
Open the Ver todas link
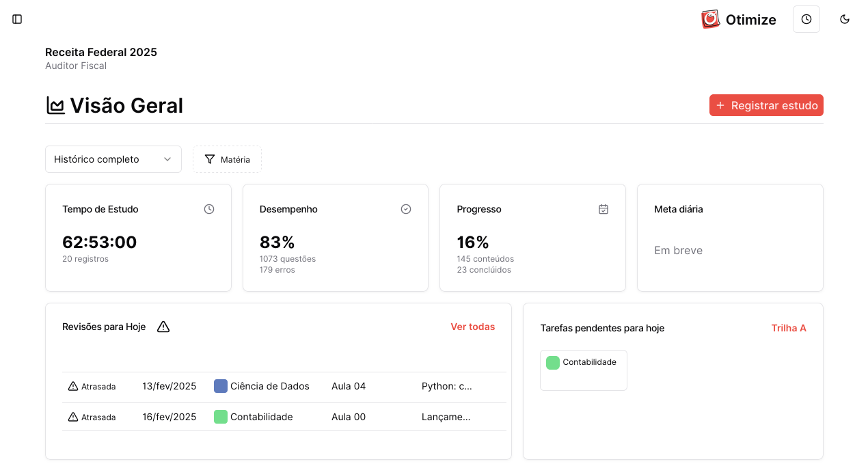[472, 327]
